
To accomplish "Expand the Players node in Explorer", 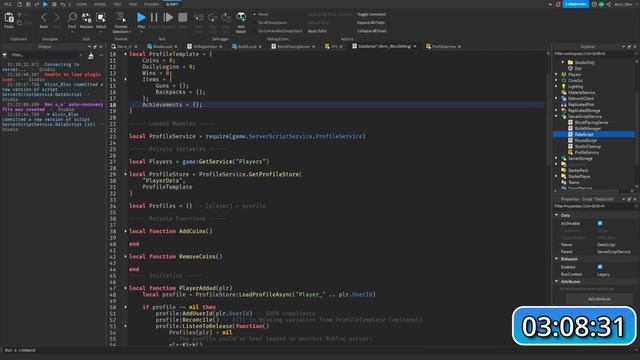I will 556,74.
